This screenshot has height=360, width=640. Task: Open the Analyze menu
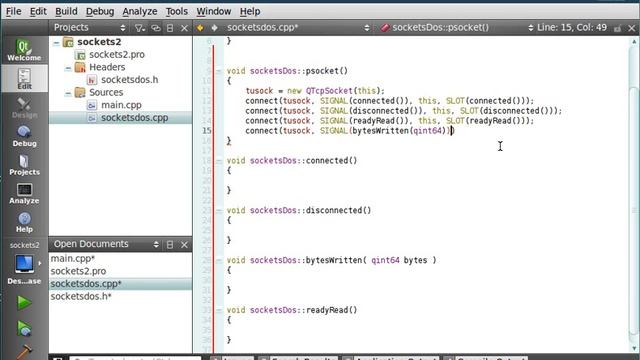tap(140, 11)
